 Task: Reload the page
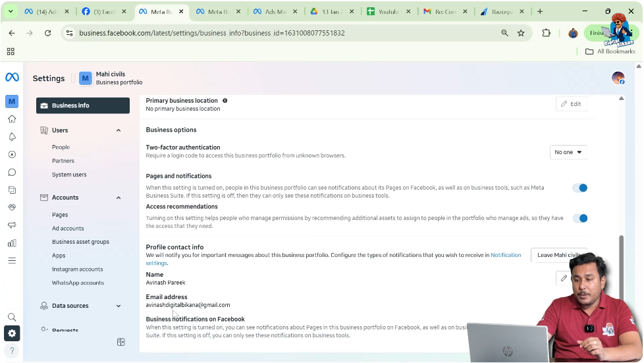pyautogui.click(x=47, y=33)
